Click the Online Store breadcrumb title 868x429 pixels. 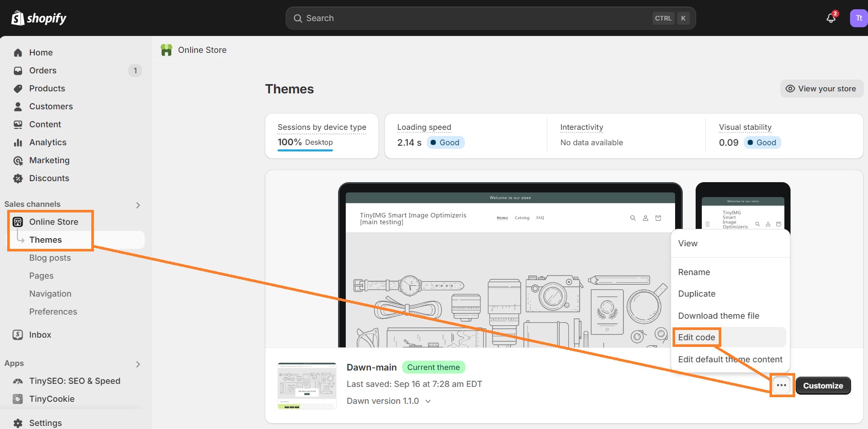pos(202,50)
